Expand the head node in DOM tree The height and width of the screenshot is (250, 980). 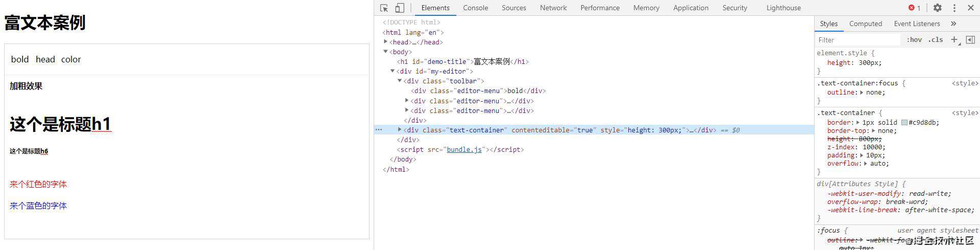tap(386, 42)
